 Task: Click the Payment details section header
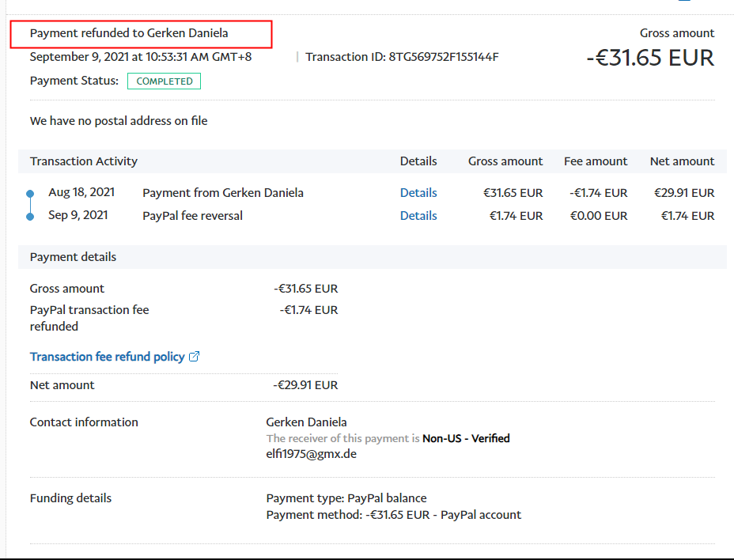(x=73, y=257)
